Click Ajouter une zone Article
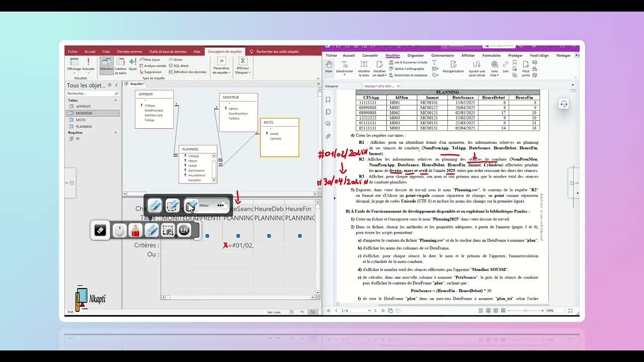The height and width of the screenshot is (362, 644). pyautogui.click(x=476, y=68)
